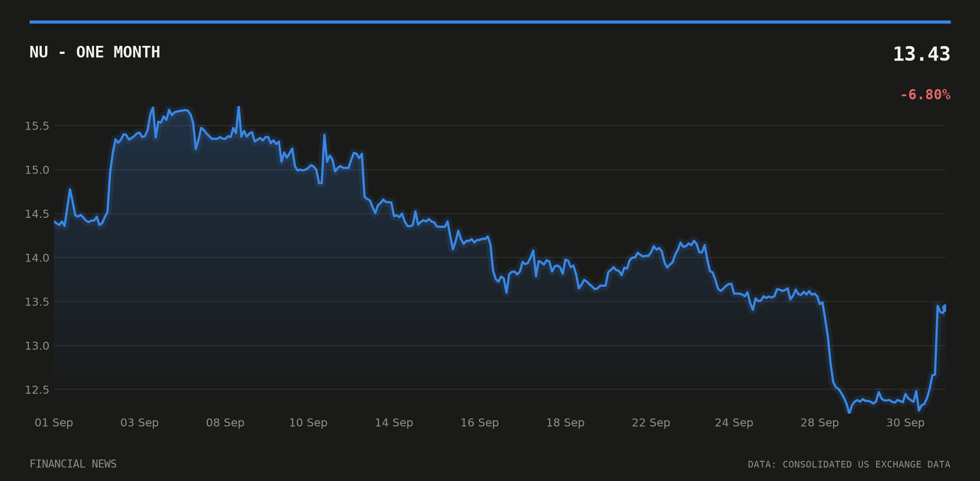Select the 28 Sep date label

tap(820, 423)
